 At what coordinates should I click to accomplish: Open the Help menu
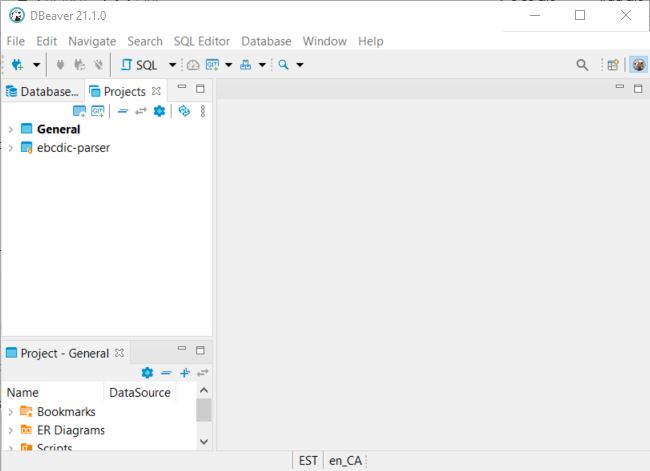click(371, 41)
